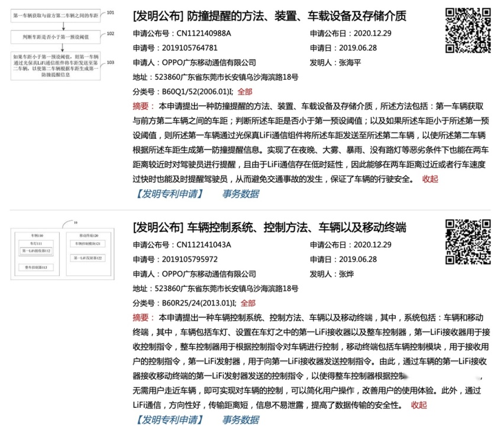Open the title 防撞提醒的方法、装置、车载设备及存储介质

(x=296, y=16)
